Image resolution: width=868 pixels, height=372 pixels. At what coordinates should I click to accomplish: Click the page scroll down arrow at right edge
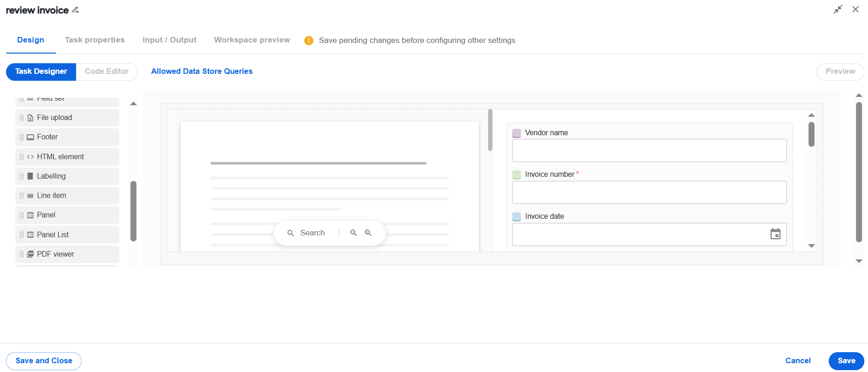click(859, 261)
